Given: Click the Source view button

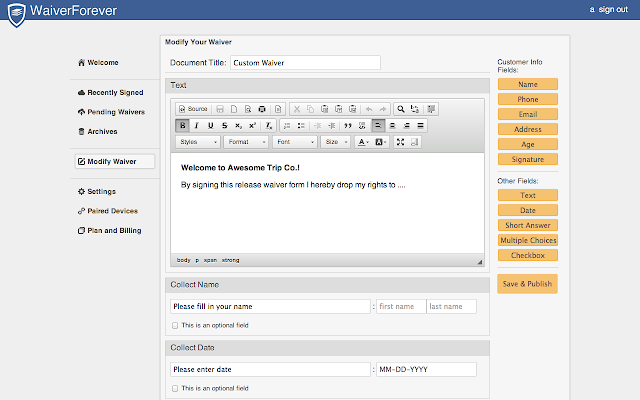Looking at the screenshot, I should pyautogui.click(x=193, y=108).
